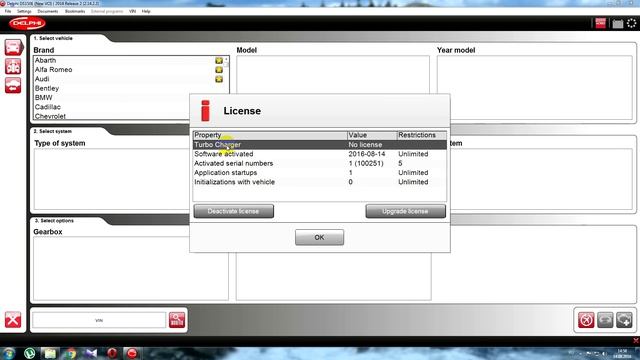640x360 pixels.
Task: Click the Restrictions column header
Action: tap(422, 135)
